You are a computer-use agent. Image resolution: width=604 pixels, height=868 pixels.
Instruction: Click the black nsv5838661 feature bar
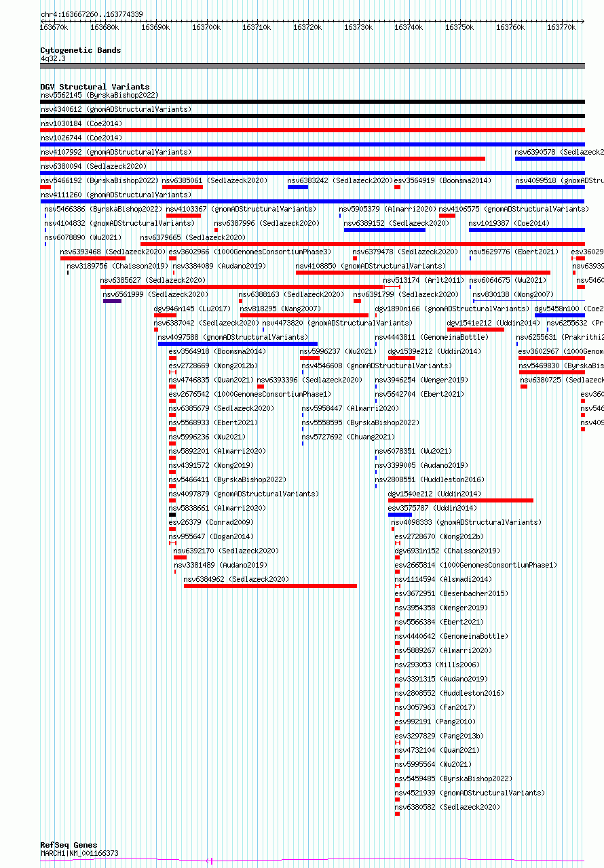coord(172,514)
